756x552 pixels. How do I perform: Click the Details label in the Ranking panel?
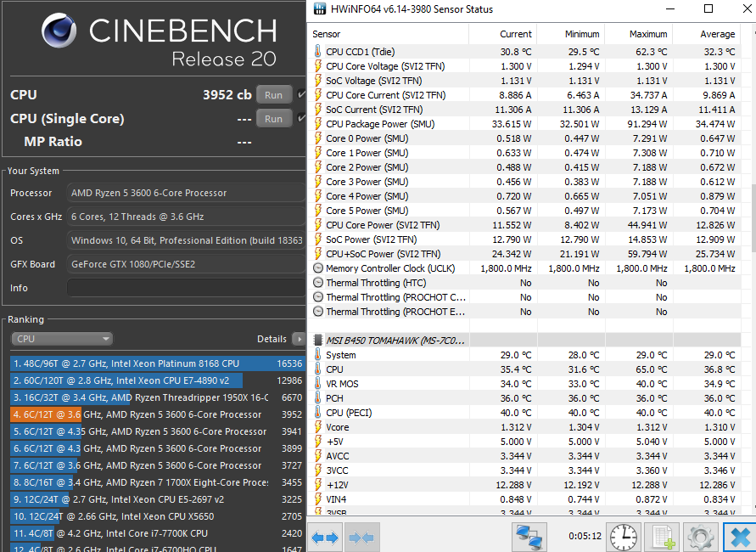[x=272, y=339]
